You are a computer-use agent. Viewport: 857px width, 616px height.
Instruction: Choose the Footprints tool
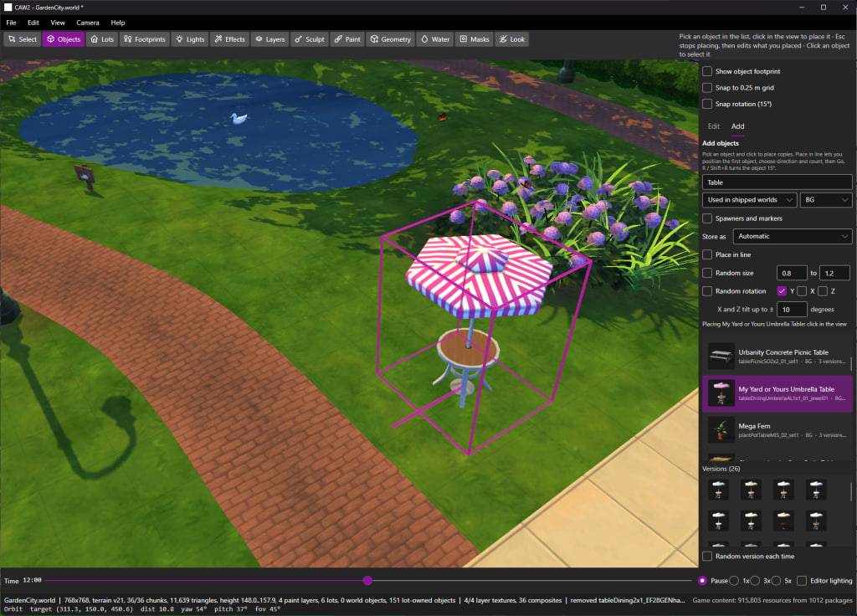click(x=144, y=39)
